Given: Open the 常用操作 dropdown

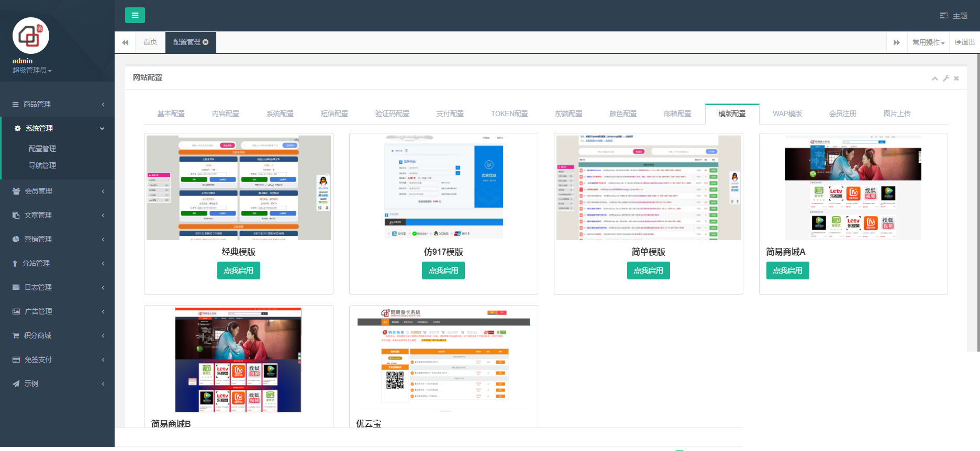Looking at the screenshot, I should click(928, 42).
